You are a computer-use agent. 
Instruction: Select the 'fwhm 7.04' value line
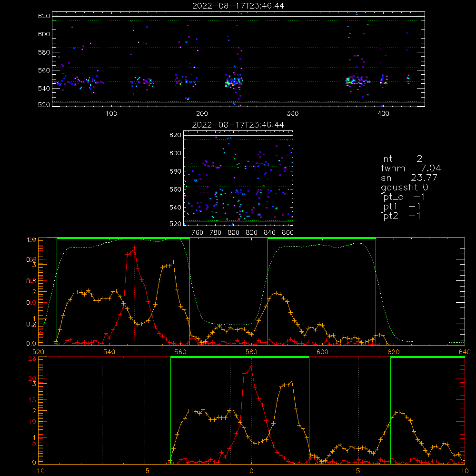coord(411,168)
